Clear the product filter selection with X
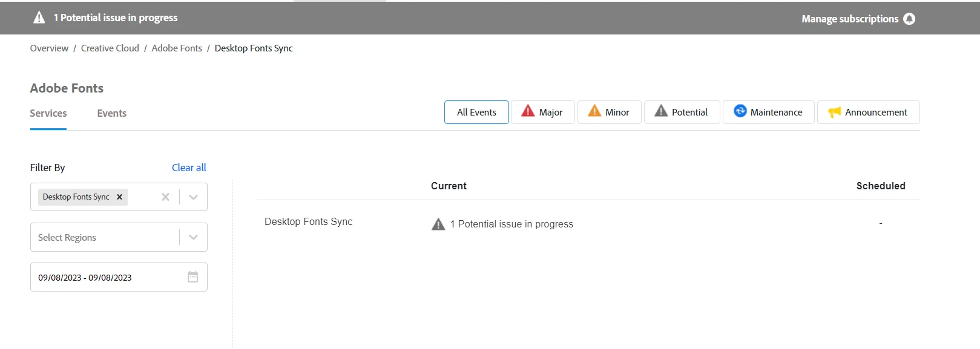The height and width of the screenshot is (349, 980). pyautogui.click(x=165, y=197)
